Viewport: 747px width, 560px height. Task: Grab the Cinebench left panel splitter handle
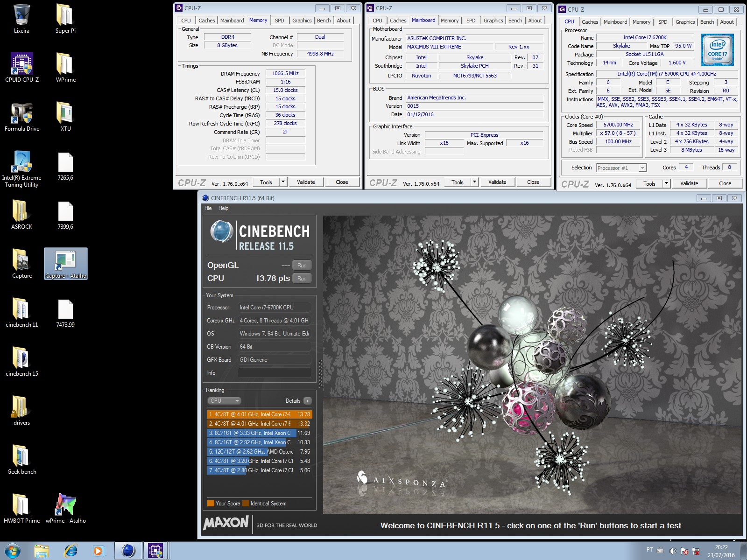(x=320, y=374)
